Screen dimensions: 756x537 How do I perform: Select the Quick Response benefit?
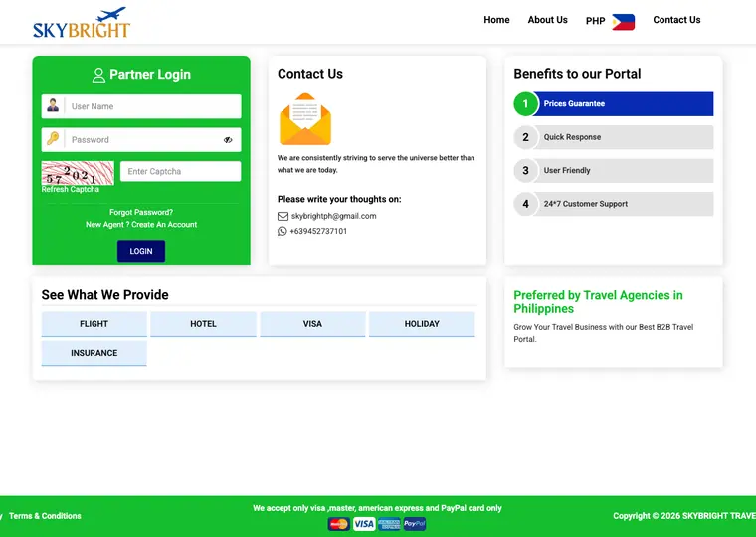point(614,137)
